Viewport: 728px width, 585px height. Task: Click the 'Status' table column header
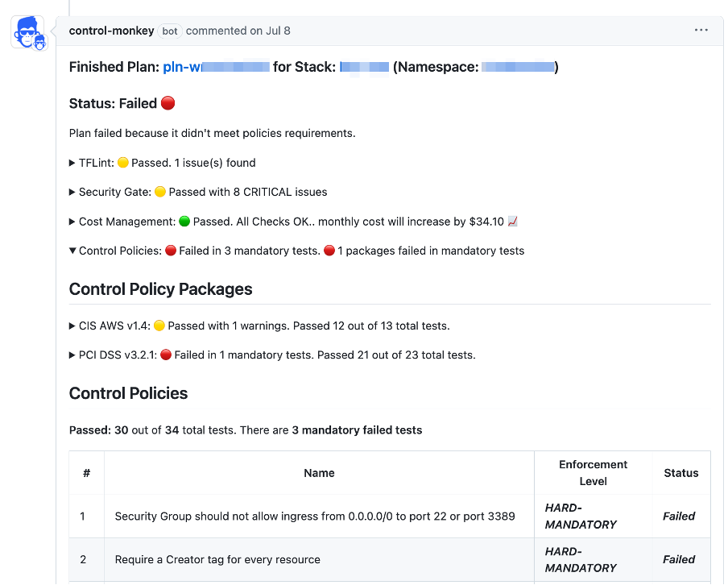pyautogui.click(x=681, y=474)
